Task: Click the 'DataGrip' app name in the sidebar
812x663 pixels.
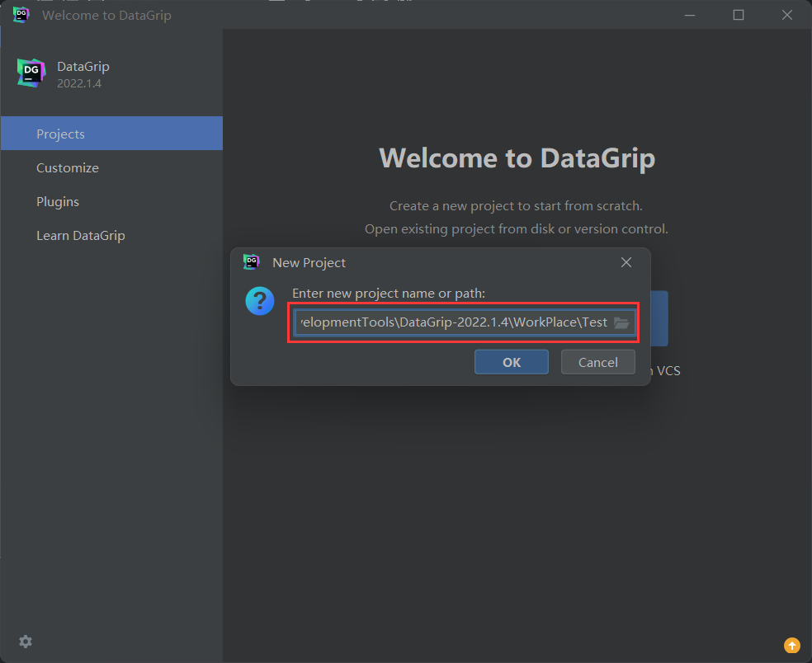Action: click(83, 66)
